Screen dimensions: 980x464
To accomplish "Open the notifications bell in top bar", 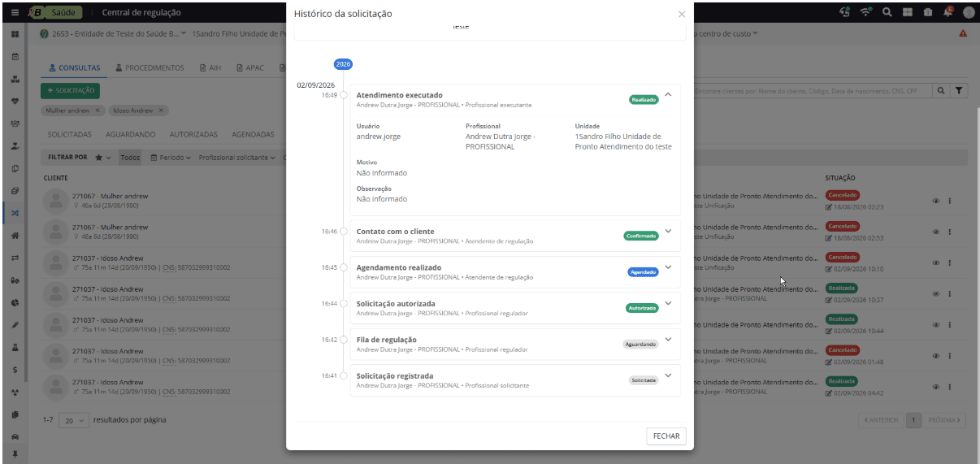I will 948,12.
